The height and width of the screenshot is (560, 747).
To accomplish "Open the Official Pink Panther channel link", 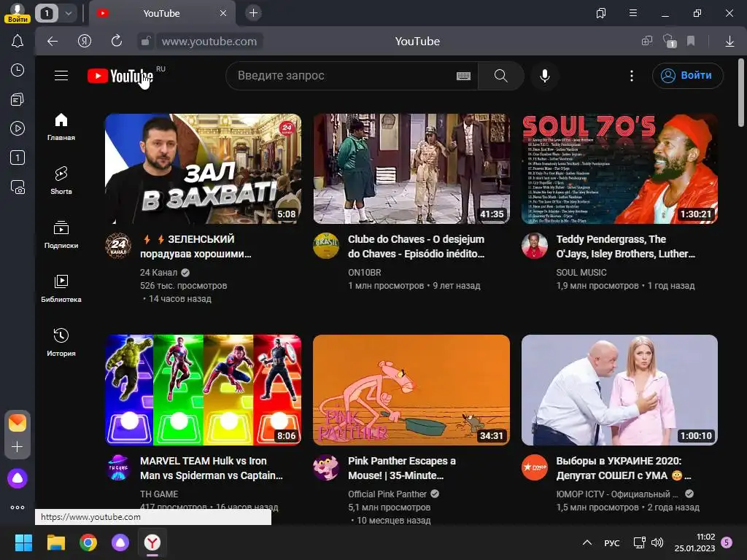I will [x=387, y=494].
